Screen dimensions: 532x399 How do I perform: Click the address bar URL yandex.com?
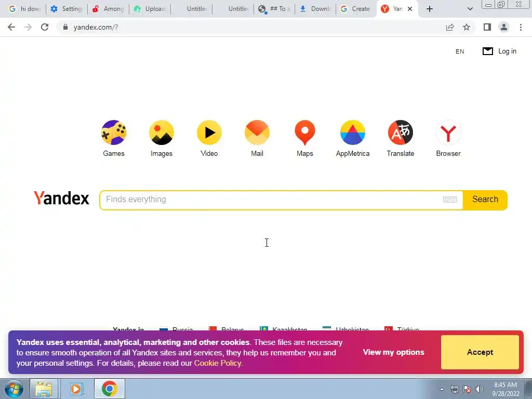coord(96,27)
